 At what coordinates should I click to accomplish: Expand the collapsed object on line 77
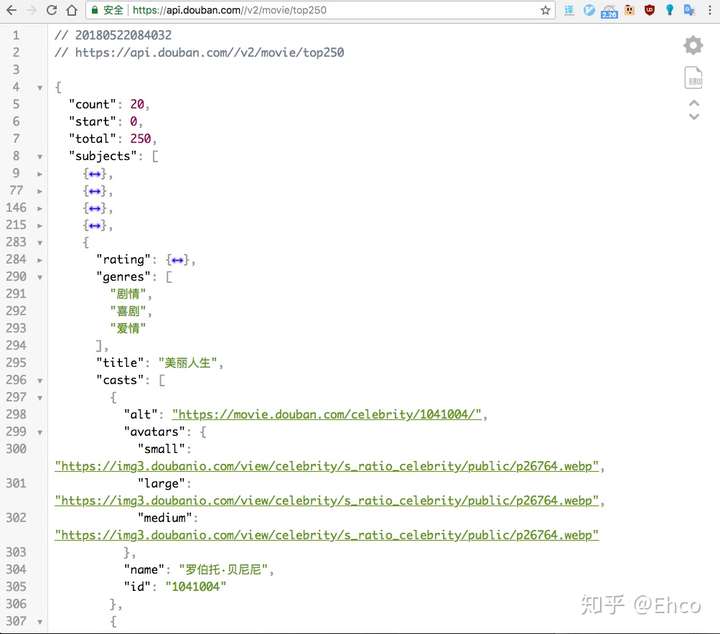tap(40, 191)
